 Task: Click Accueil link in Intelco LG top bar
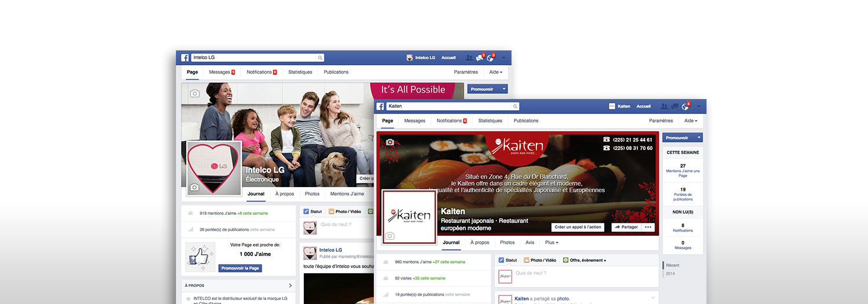pyautogui.click(x=448, y=58)
